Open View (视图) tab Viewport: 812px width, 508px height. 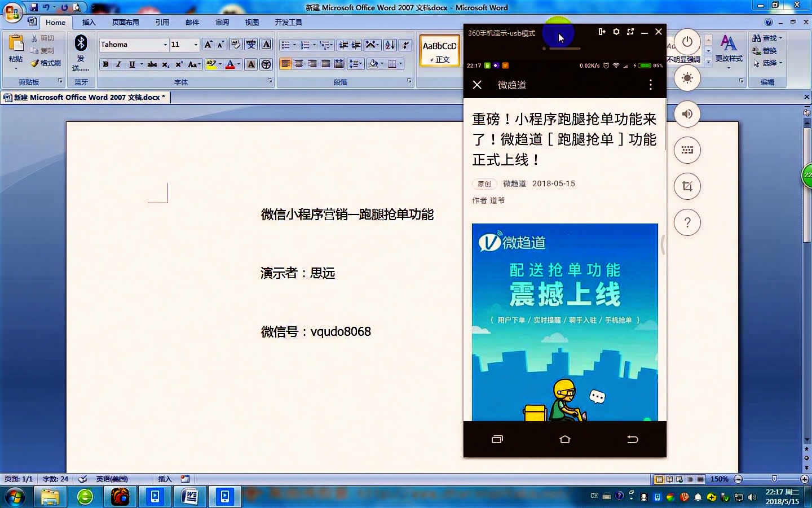[x=252, y=23]
